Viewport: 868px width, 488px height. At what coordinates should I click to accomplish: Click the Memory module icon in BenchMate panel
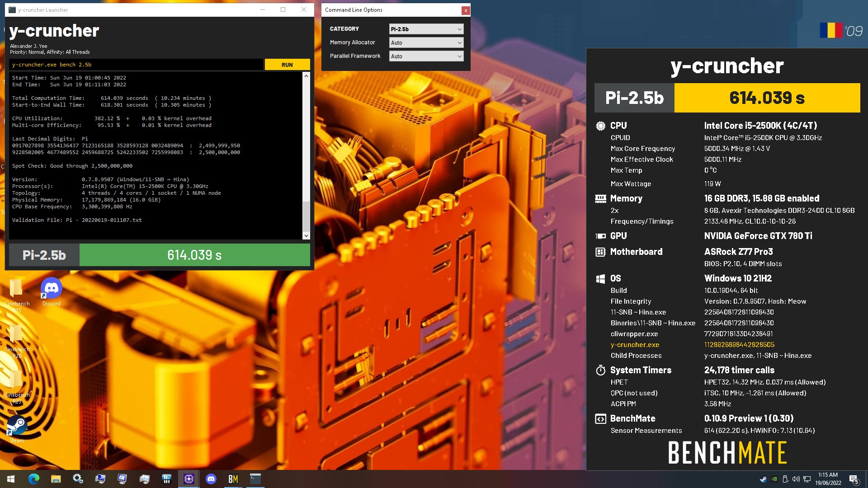600,198
